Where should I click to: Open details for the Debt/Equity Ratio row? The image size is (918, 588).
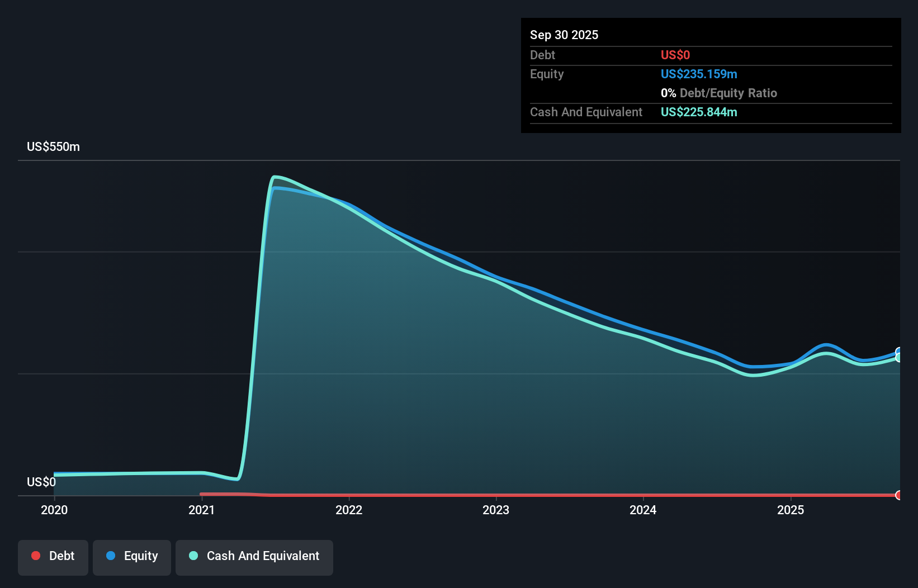pos(720,93)
